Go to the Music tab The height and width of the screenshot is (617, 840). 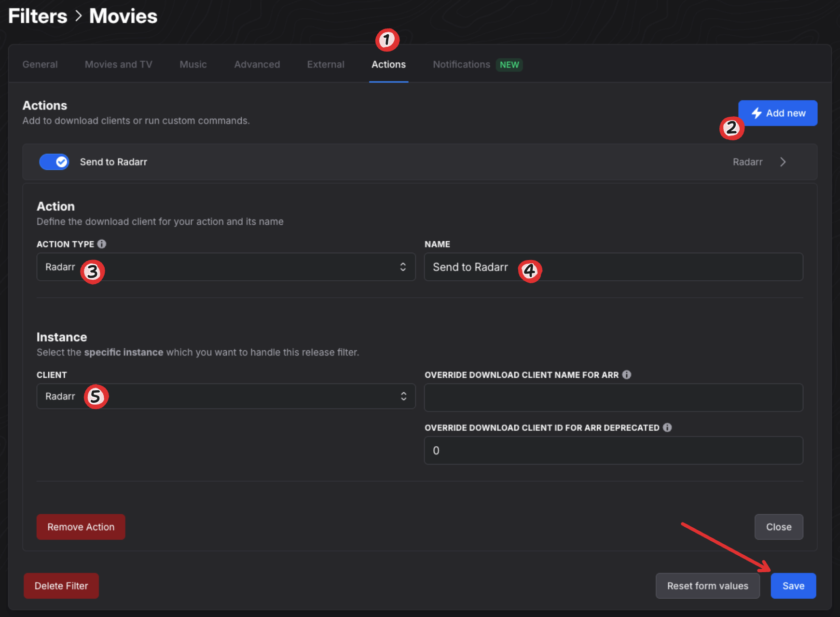click(x=193, y=65)
